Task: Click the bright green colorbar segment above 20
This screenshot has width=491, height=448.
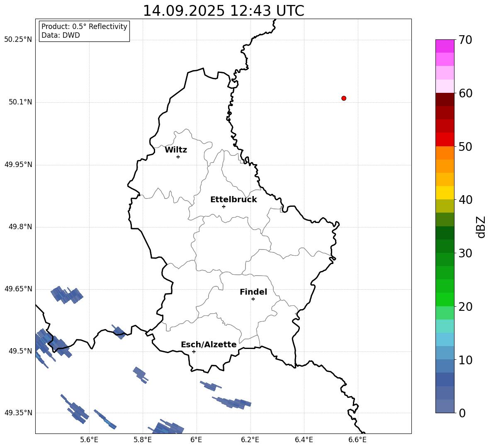Action: click(x=445, y=299)
